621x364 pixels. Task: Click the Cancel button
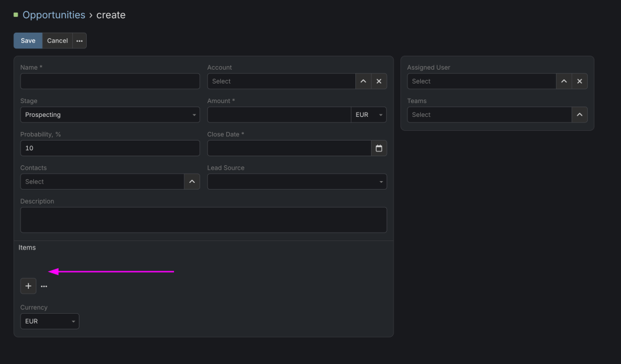pos(58,41)
